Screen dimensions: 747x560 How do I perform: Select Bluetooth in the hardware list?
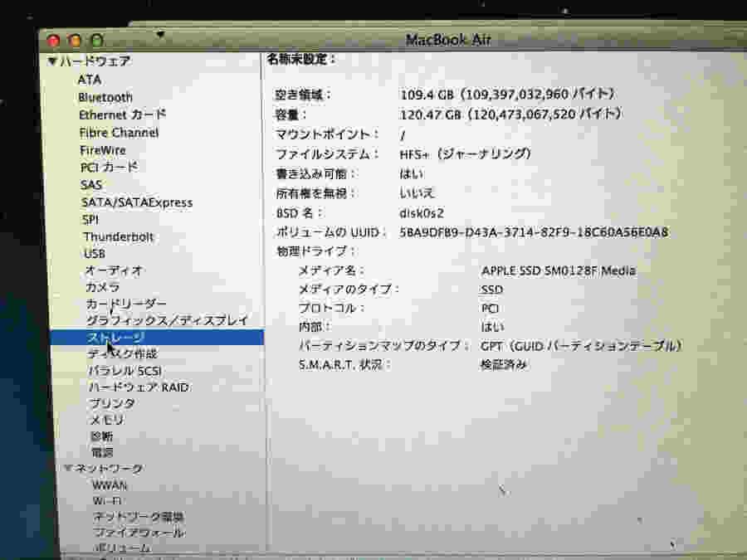[x=105, y=97]
